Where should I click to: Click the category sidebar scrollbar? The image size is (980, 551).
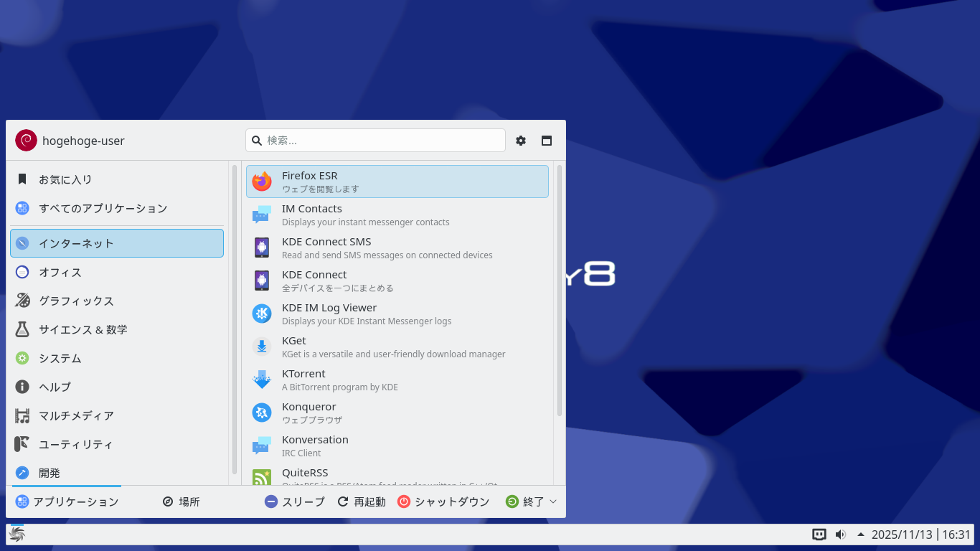235,319
